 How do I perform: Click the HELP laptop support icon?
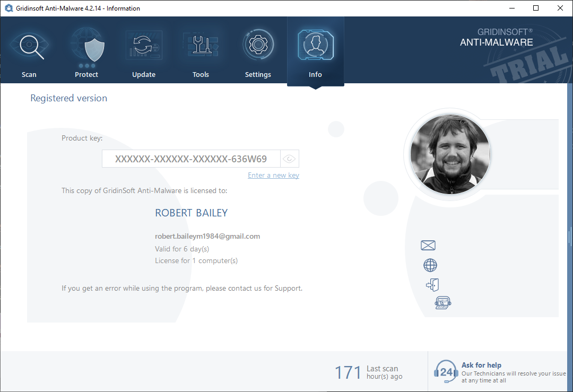(442, 303)
